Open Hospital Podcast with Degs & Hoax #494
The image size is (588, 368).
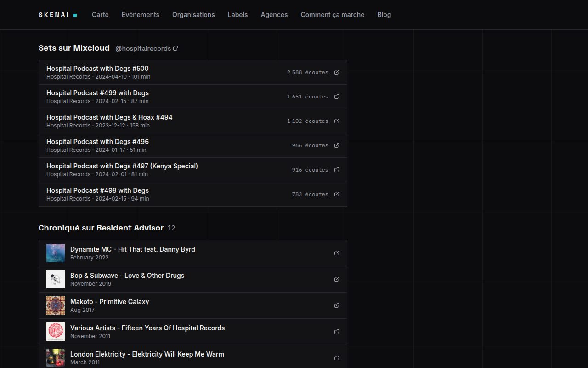193,121
